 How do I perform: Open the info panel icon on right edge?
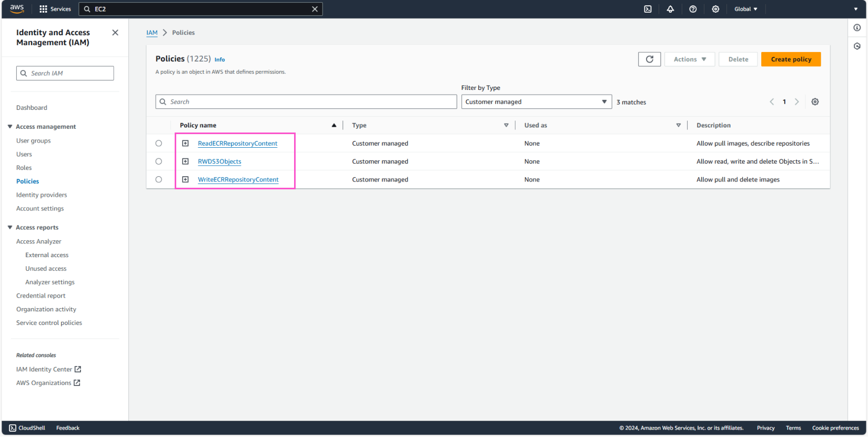pyautogui.click(x=857, y=27)
